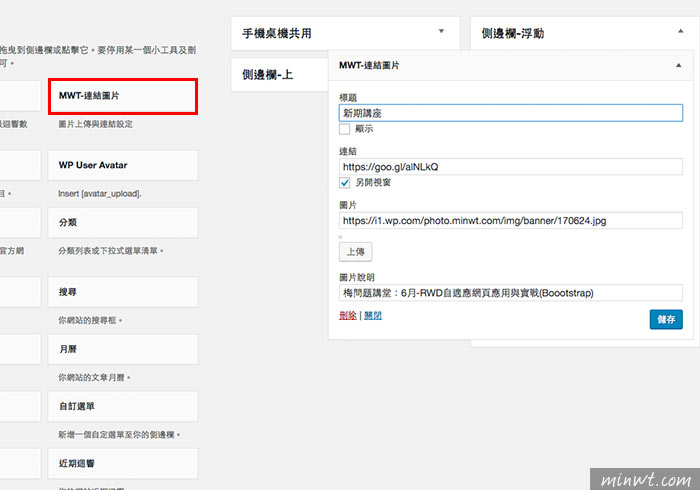Toggle the 顯示 checkbox under title
700x490 pixels.
pos(345,129)
